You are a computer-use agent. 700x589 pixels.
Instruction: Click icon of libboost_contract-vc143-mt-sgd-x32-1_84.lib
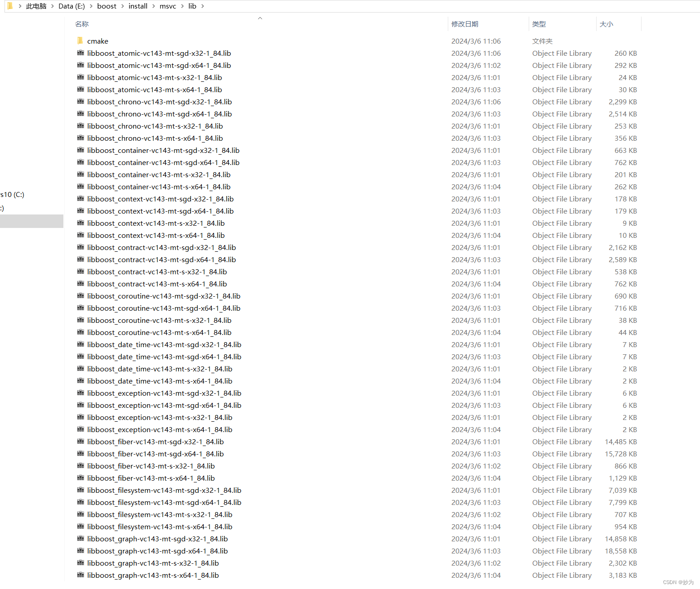tap(80, 247)
